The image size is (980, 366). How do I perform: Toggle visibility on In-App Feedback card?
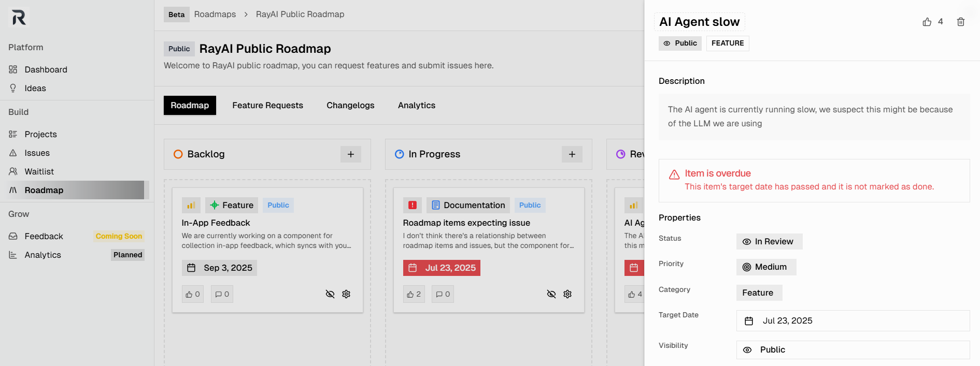(330, 294)
